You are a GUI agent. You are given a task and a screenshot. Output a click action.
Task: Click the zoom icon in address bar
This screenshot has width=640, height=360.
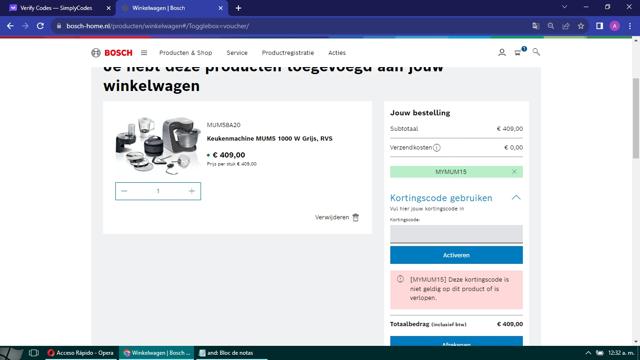coord(551,26)
